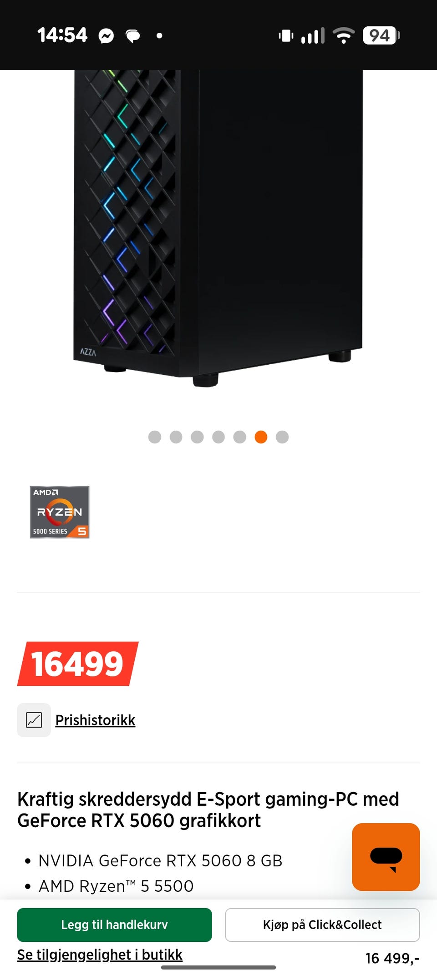This screenshot has width=437, height=980.
Task: Select the second image carousel dot
Action: click(x=176, y=437)
